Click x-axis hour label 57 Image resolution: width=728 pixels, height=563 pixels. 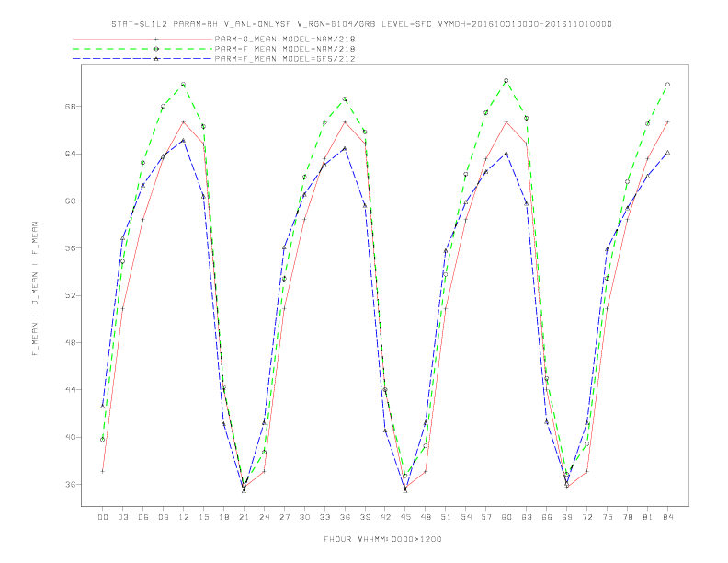pos(486,517)
